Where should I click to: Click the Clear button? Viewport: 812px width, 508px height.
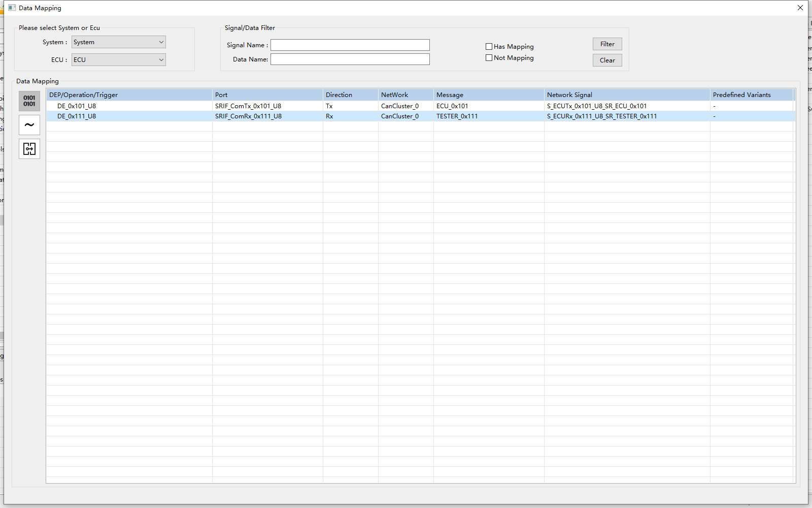pyautogui.click(x=607, y=60)
